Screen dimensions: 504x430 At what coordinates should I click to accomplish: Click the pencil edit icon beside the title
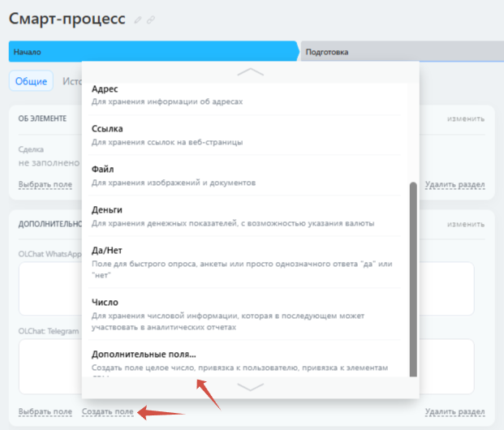point(138,19)
